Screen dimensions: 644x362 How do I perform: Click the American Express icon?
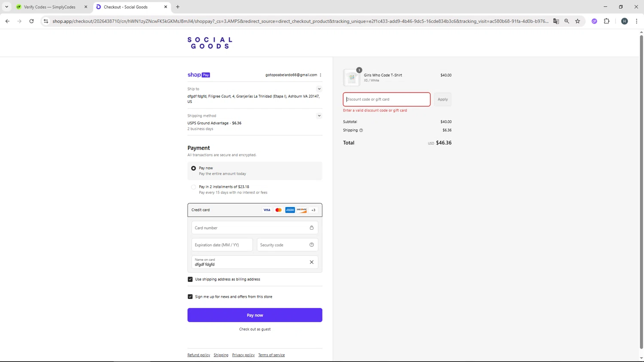[290, 210]
